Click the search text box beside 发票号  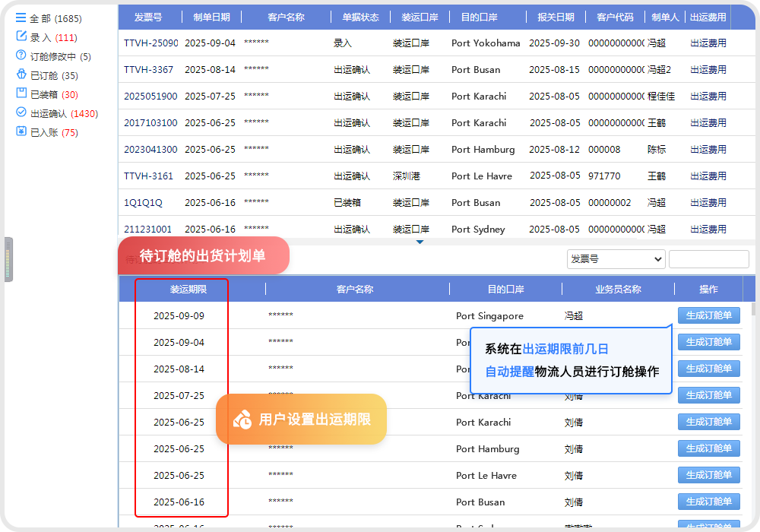coord(708,259)
